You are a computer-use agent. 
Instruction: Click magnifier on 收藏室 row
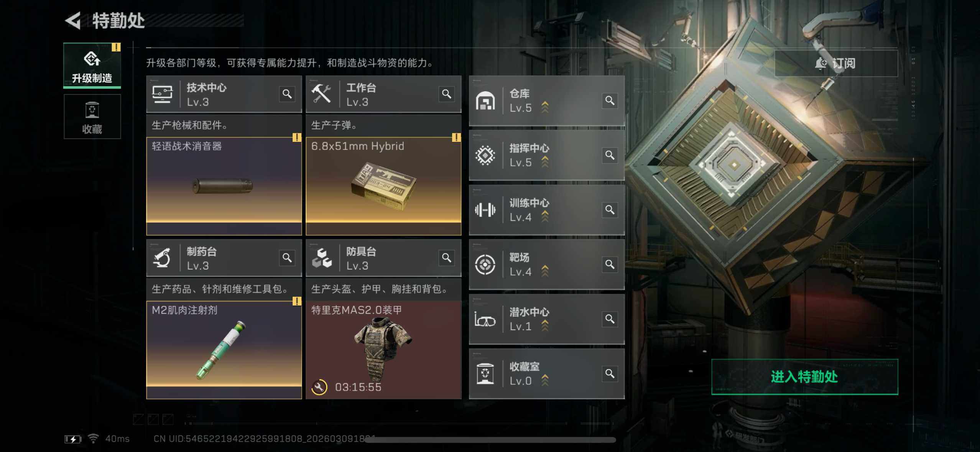pyautogui.click(x=610, y=373)
